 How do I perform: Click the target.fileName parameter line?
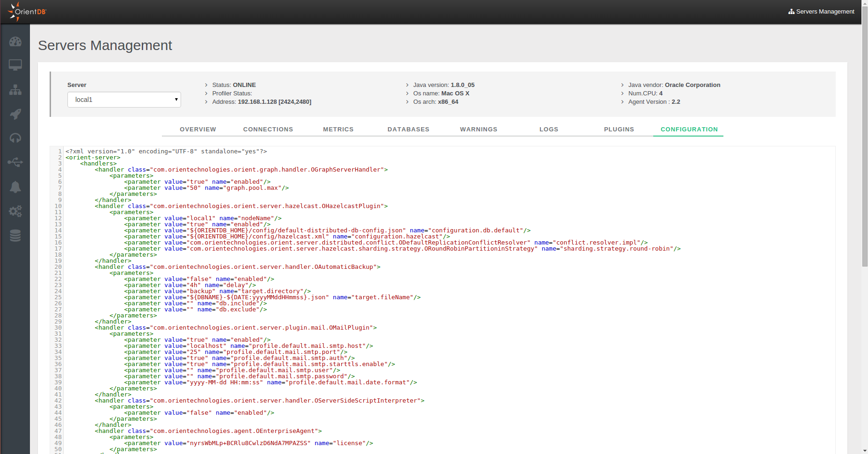point(272,297)
